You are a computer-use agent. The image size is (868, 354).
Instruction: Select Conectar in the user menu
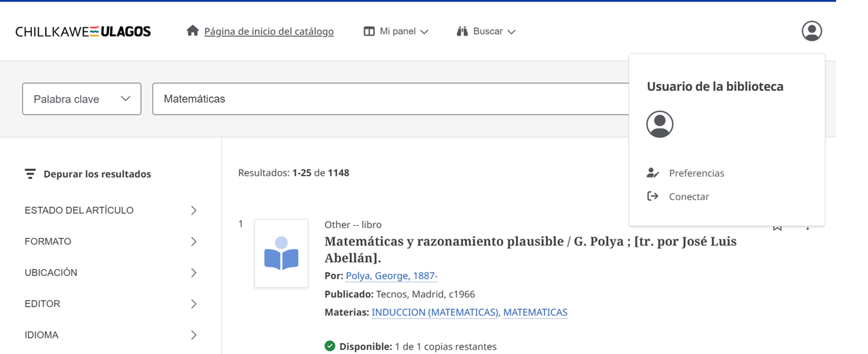[688, 197]
